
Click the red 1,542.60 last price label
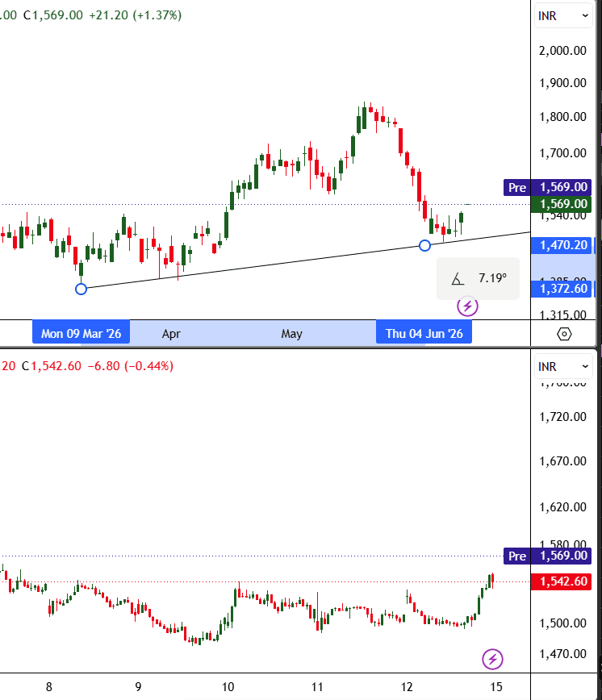[562, 581]
